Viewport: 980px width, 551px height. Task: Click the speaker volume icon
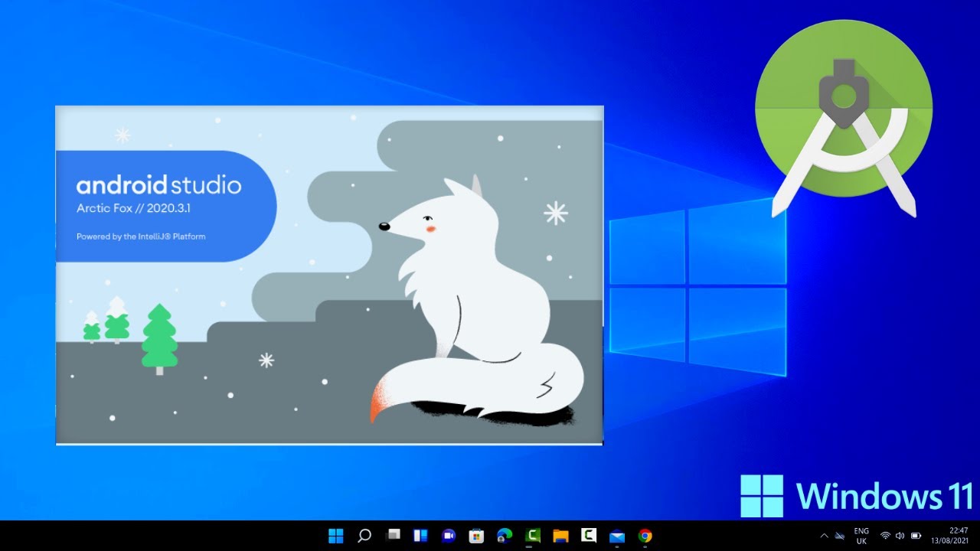pos(900,536)
